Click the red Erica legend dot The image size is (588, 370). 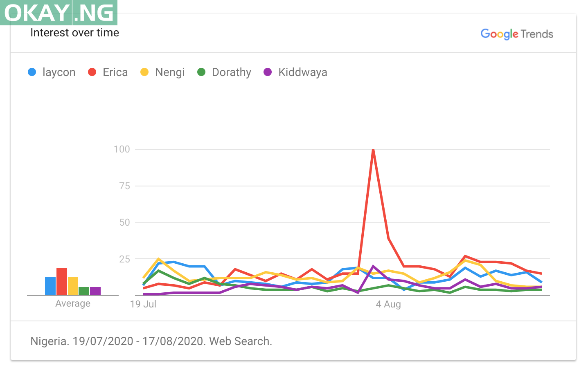point(92,72)
